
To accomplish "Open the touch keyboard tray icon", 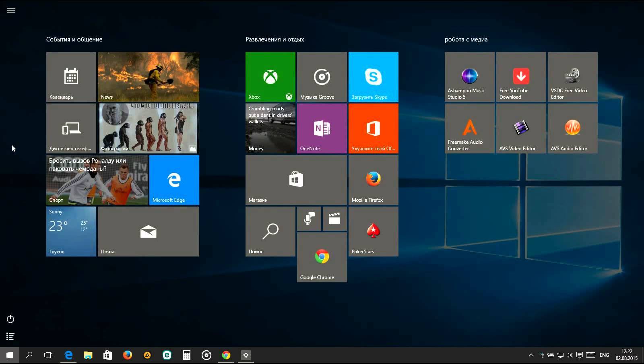I will [590, 355].
